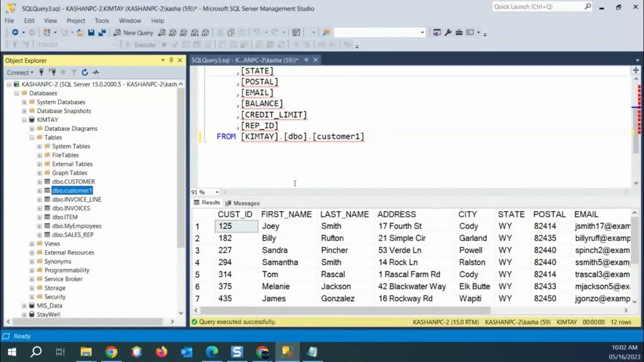Open the Object Explorer window position dropdown arrow

[x=163, y=60]
